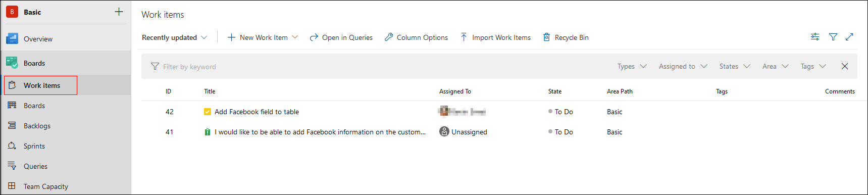The image size is (868, 195).
Task: Open Team Capacity in the sidebar
Action: 46,186
